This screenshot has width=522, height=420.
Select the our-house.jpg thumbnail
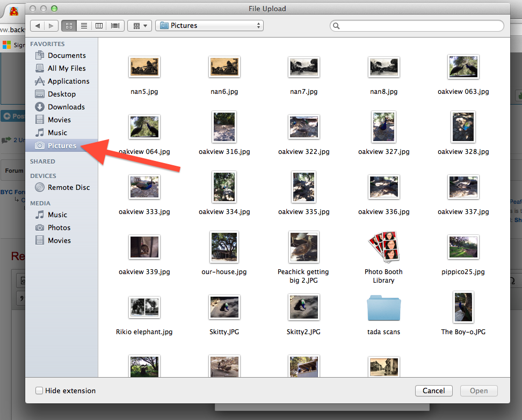(x=224, y=247)
